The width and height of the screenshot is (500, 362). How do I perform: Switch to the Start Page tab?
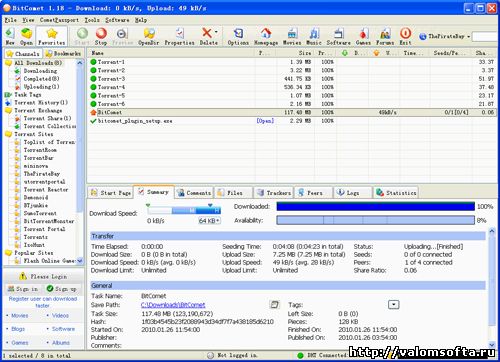click(111, 193)
